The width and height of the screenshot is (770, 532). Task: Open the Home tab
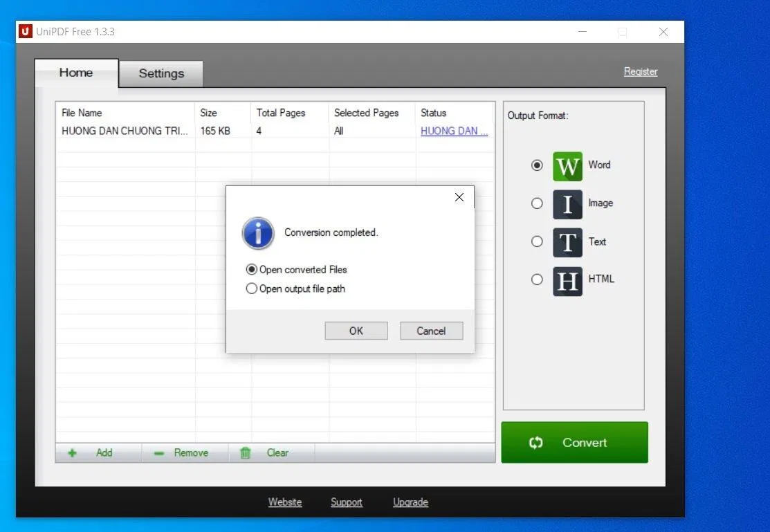click(x=76, y=73)
